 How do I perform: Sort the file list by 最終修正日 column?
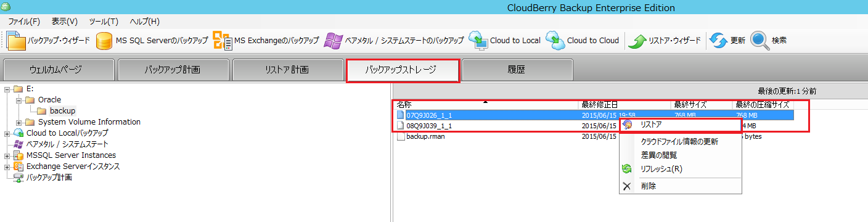point(625,105)
